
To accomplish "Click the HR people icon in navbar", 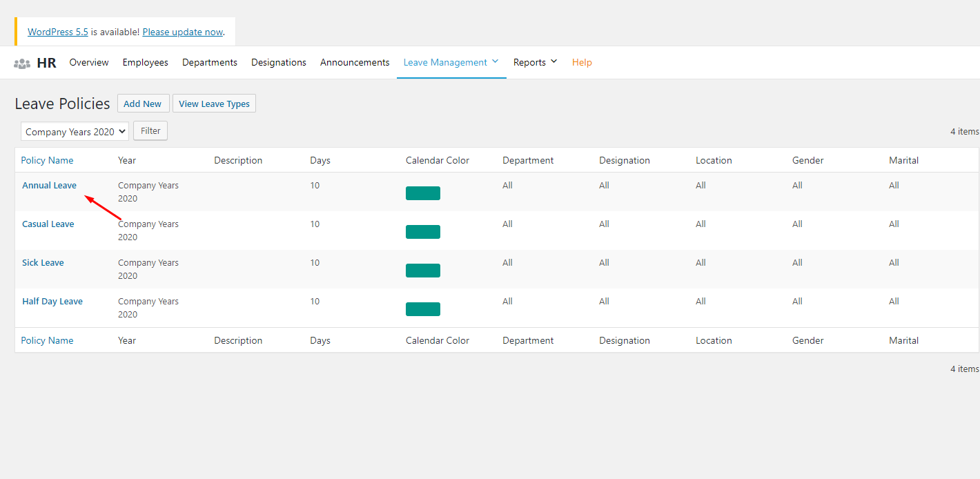I will [x=22, y=62].
